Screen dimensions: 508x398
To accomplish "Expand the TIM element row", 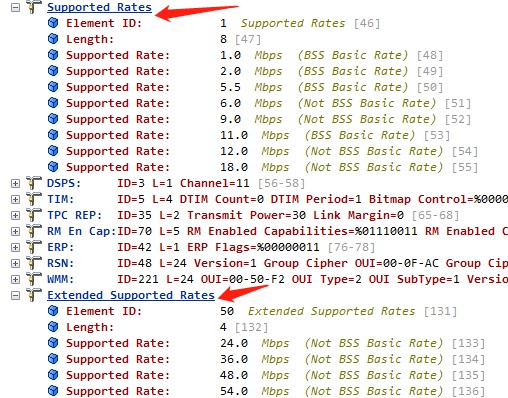I will point(15,199).
